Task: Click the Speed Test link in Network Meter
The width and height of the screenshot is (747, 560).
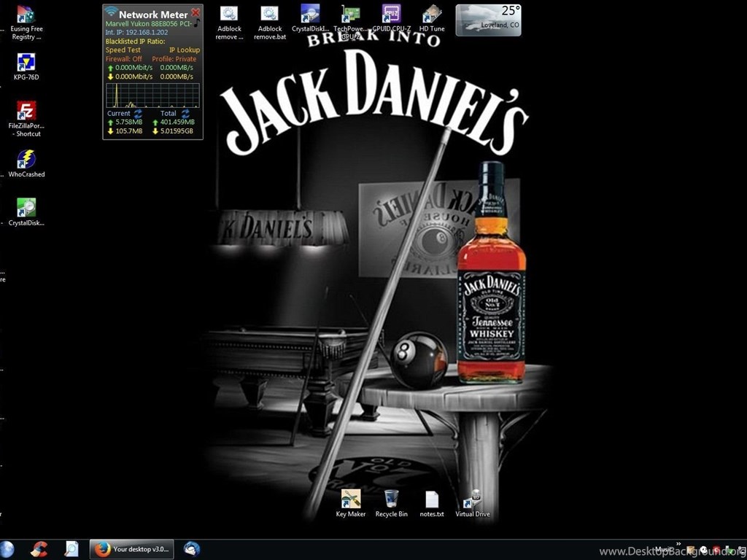Action: pyautogui.click(x=123, y=50)
